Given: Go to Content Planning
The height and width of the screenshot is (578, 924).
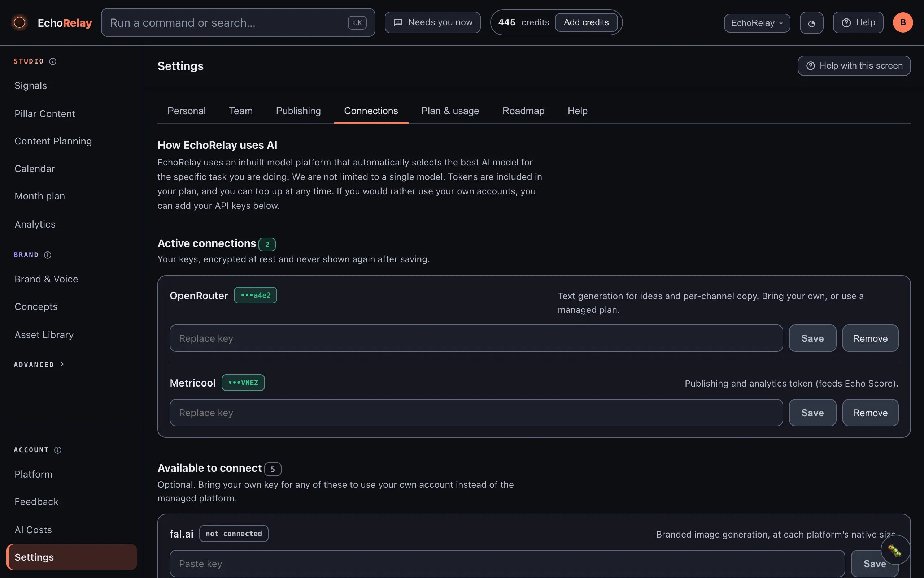Looking at the screenshot, I should [71, 142].
